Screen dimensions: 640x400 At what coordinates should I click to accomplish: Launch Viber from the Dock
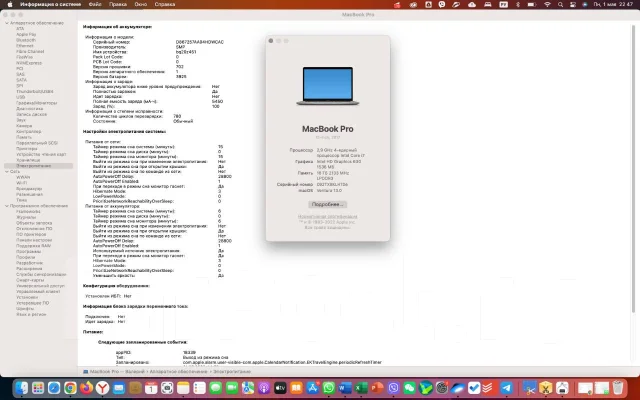point(393,387)
